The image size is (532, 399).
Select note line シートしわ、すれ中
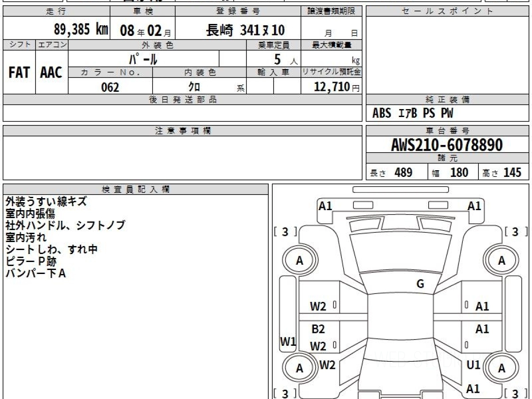(51, 249)
